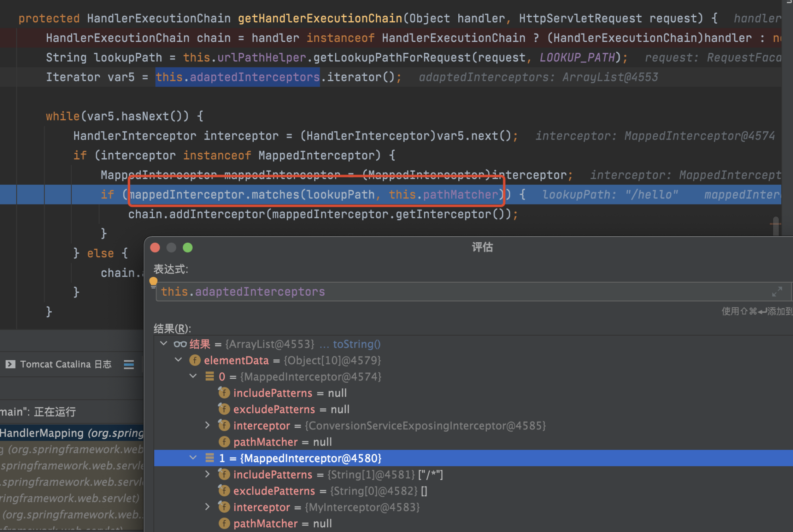The height and width of the screenshot is (532, 793).
Task: Open the Tomcat Catalina log tab
Action: (65, 364)
